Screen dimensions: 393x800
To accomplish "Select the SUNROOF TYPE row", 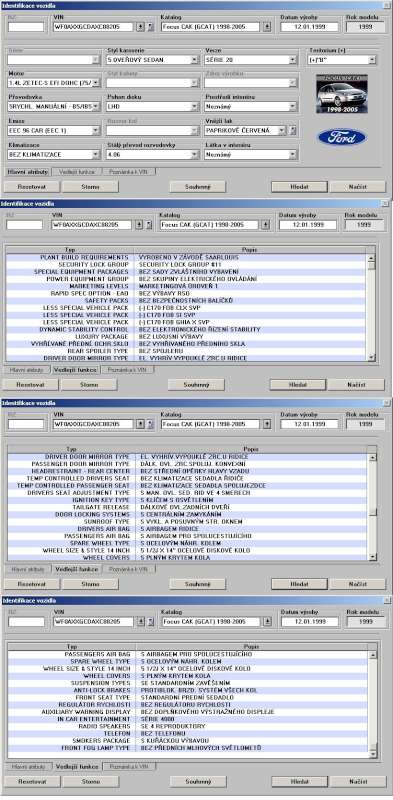I will coord(188,522).
